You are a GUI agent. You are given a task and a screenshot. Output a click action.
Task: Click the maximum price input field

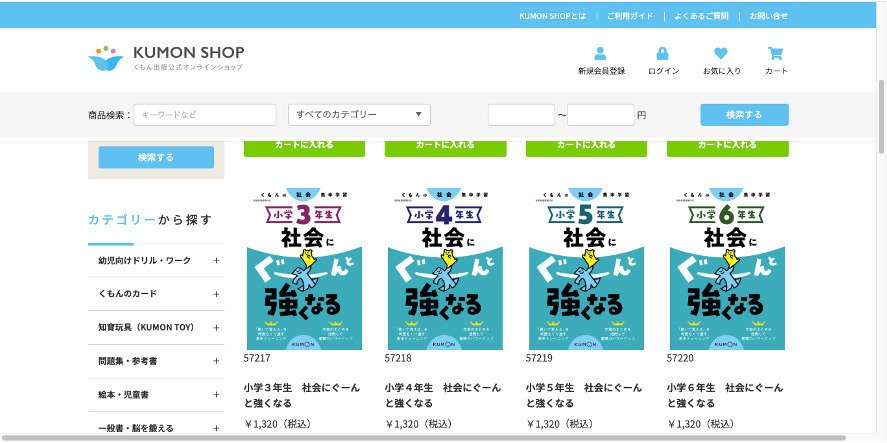pyautogui.click(x=600, y=115)
